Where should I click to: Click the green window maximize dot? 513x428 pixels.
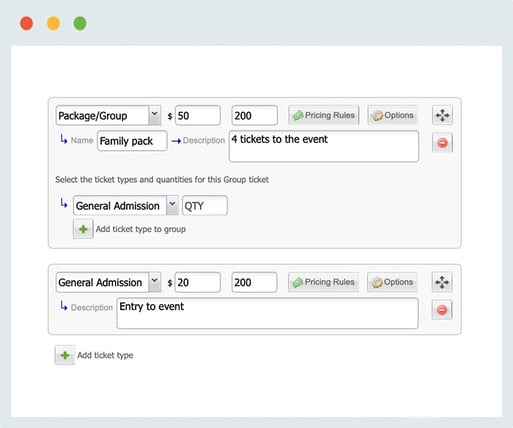click(80, 23)
